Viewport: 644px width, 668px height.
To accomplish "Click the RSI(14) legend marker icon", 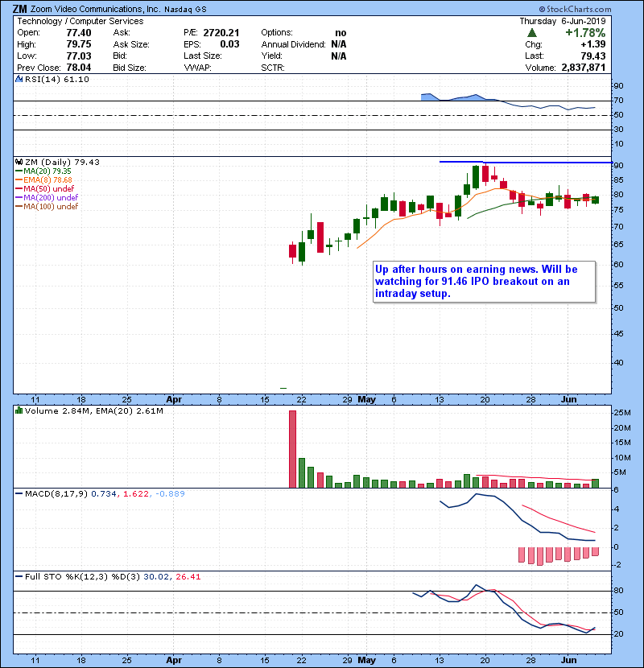I will tap(19, 80).
